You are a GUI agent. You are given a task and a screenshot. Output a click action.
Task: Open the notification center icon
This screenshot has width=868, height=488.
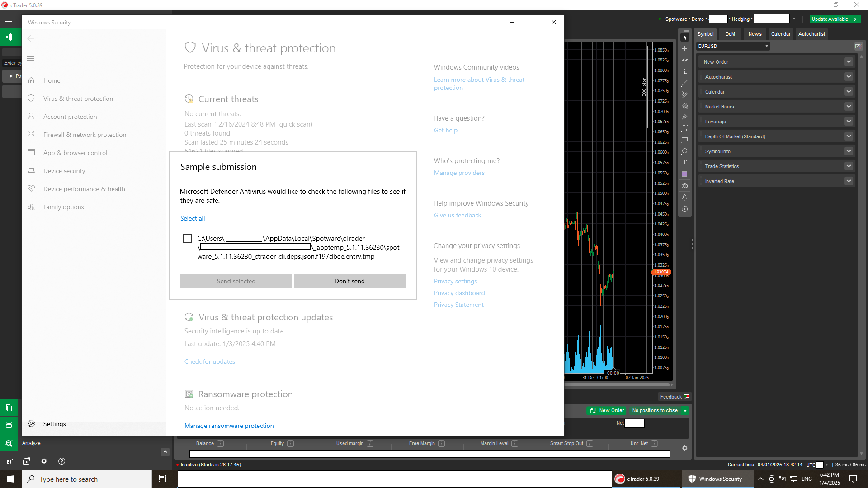(853, 479)
